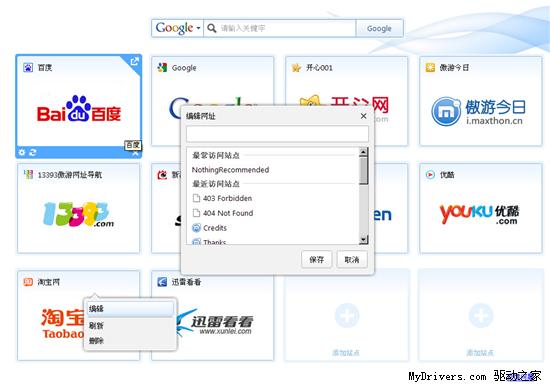The width and height of the screenshot is (550, 390).
Task: Select 刷新 in the context menu
Action: [130, 325]
